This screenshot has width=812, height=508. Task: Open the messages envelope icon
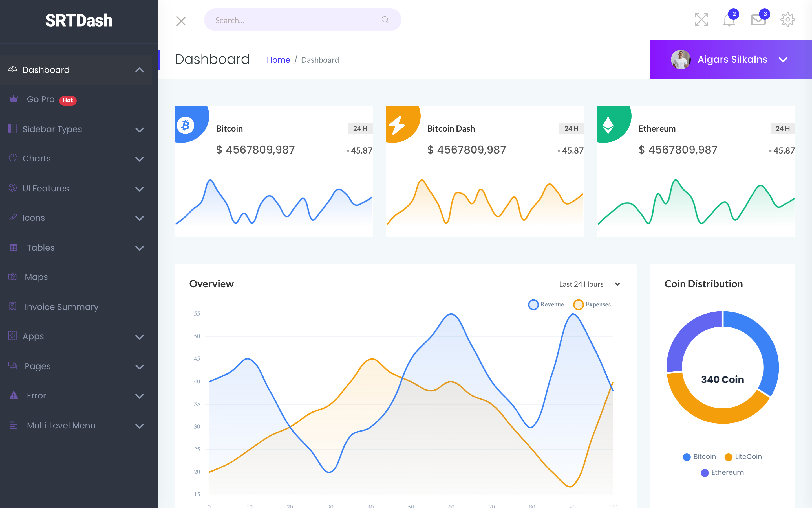point(758,20)
